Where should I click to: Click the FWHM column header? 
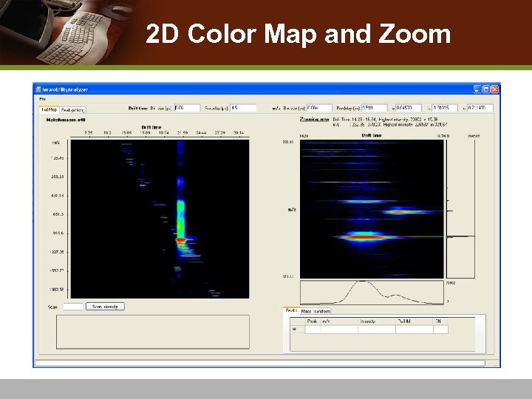pyautogui.click(x=415, y=321)
